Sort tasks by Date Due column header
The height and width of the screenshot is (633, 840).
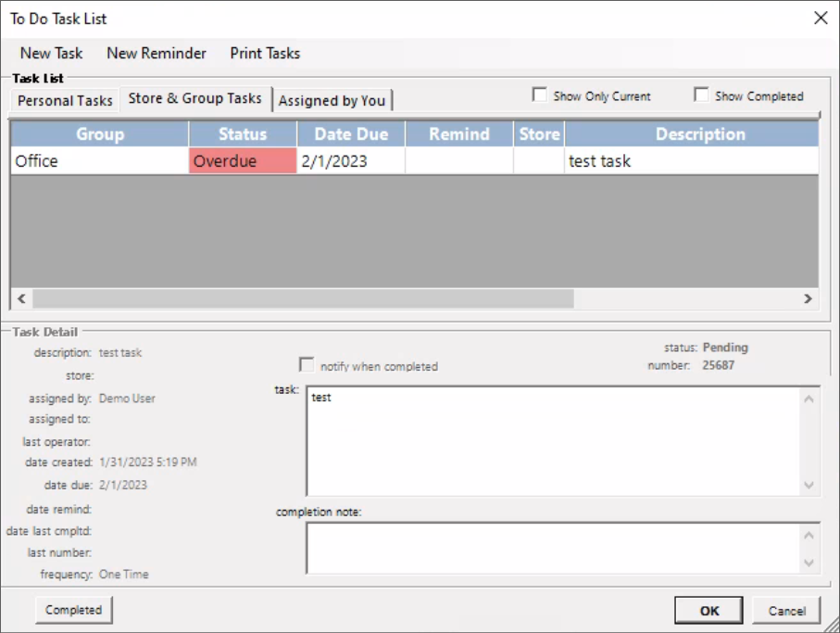pyautogui.click(x=351, y=134)
